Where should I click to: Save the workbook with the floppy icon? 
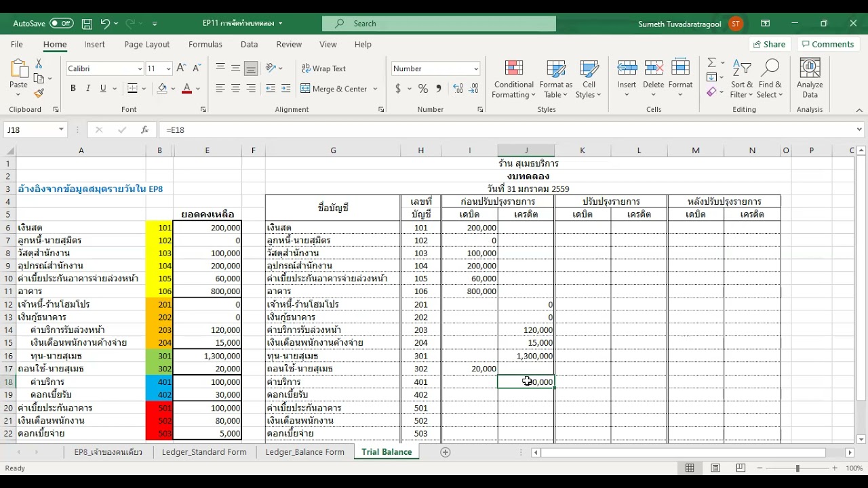(87, 24)
